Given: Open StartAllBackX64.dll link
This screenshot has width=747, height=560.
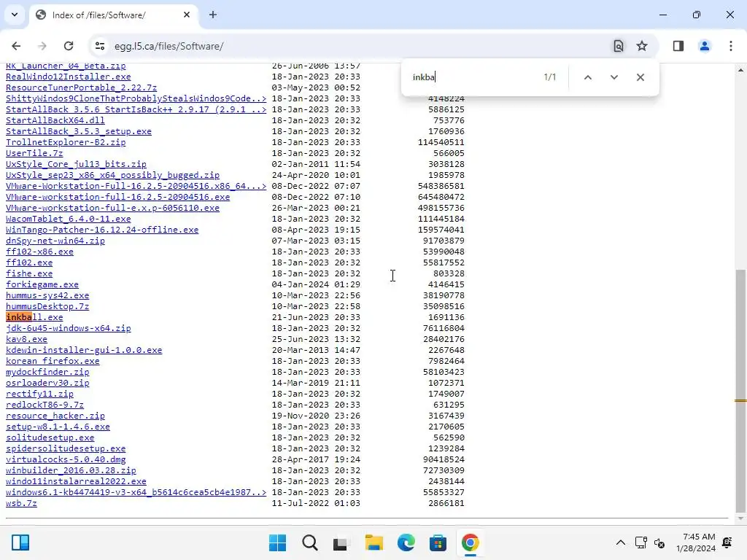Looking at the screenshot, I should (x=55, y=120).
